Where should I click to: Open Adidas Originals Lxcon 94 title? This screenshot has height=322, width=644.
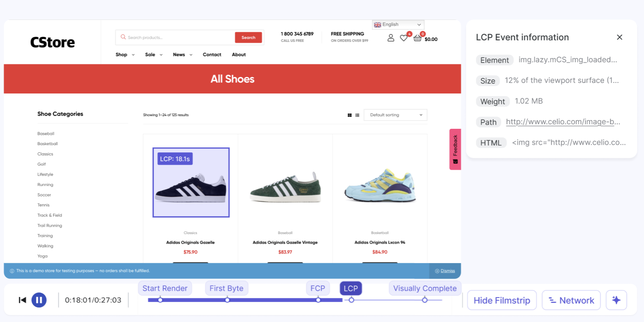pyautogui.click(x=380, y=243)
